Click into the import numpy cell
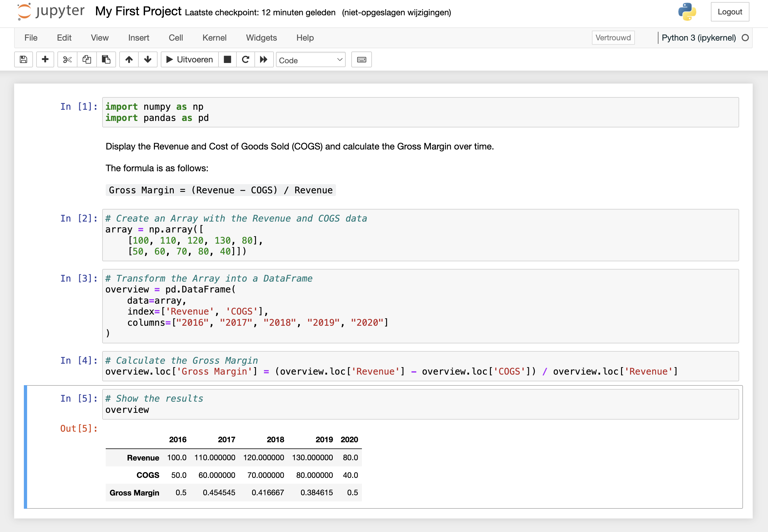The width and height of the screenshot is (768, 532). [x=420, y=112]
